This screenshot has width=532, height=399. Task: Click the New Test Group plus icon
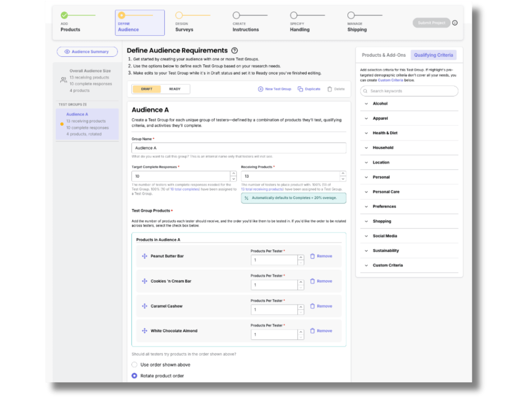tap(260, 89)
